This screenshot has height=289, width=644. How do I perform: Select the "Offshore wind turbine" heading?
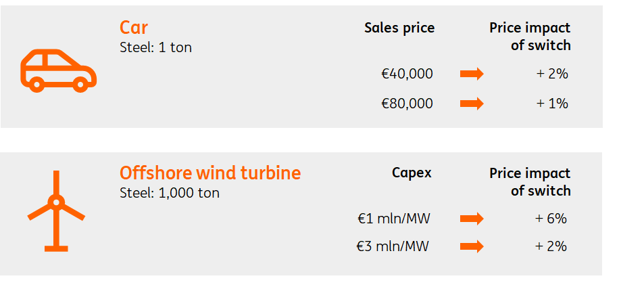tap(210, 173)
